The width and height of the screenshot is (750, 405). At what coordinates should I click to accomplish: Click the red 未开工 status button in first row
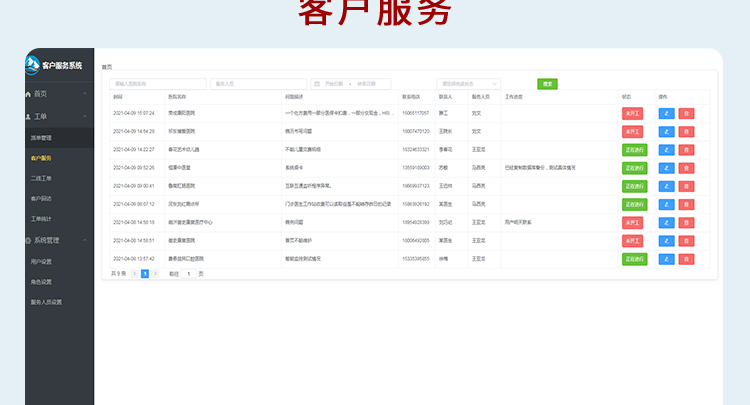pyautogui.click(x=633, y=113)
